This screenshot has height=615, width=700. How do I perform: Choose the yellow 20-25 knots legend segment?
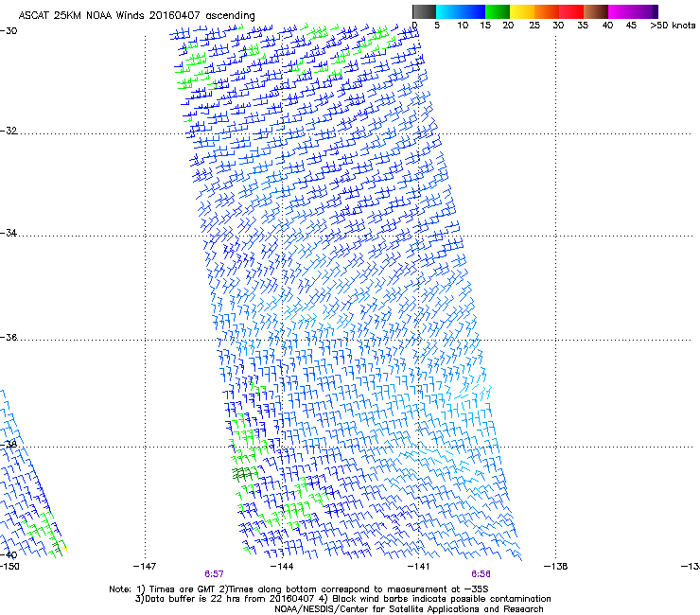click(522, 11)
